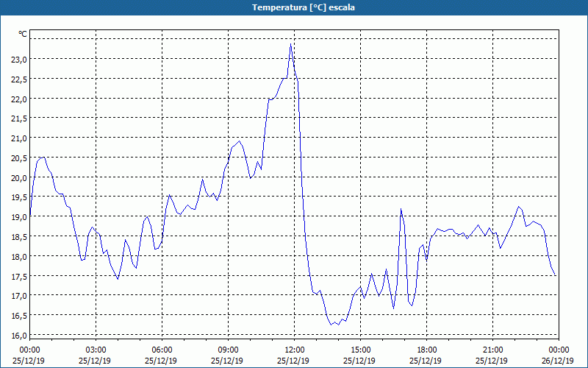
Task: Click the 21,0 y-axis value
Action: point(20,138)
